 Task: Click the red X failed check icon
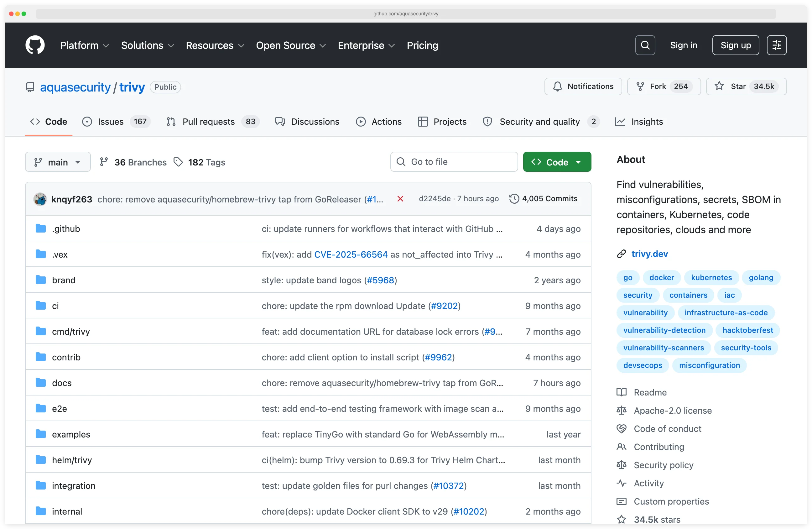400,199
